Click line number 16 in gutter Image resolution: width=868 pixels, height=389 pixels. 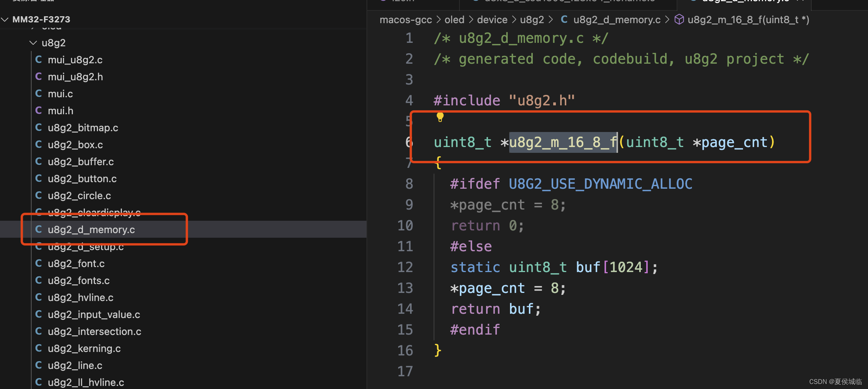pos(405,350)
